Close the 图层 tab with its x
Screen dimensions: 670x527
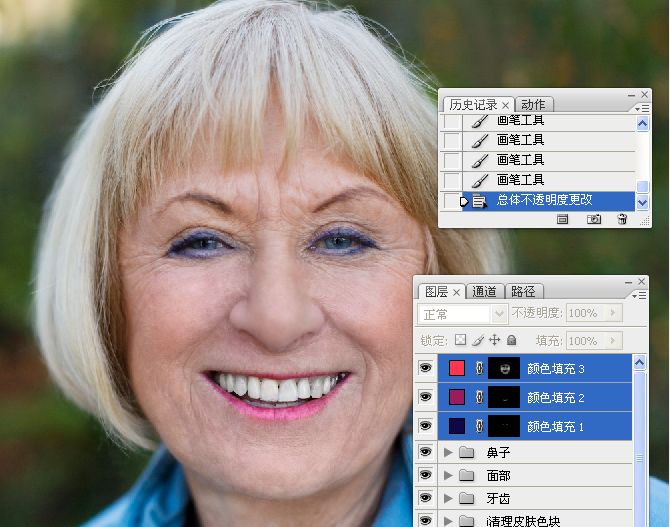pos(456,292)
